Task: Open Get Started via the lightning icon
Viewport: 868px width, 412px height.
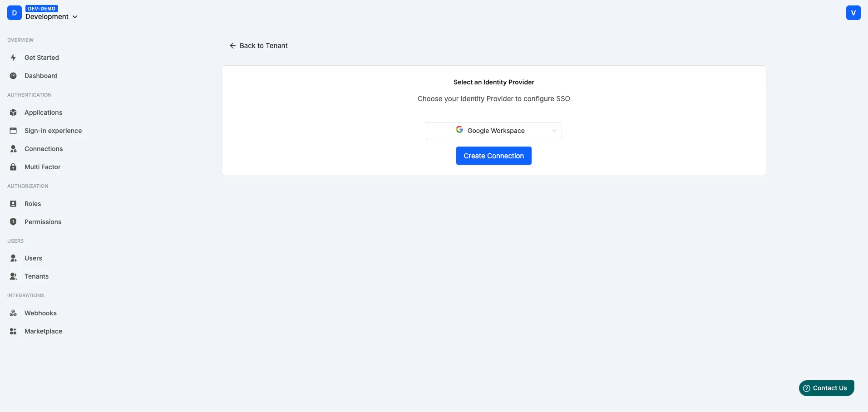Action: pyautogui.click(x=13, y=58)
